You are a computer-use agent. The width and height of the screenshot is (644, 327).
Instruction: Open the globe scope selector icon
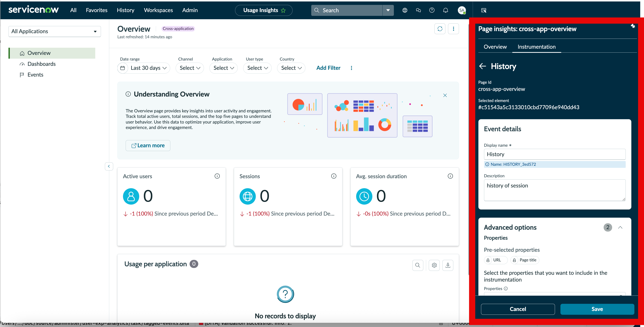pyautogui.click(x=405, y=10)
